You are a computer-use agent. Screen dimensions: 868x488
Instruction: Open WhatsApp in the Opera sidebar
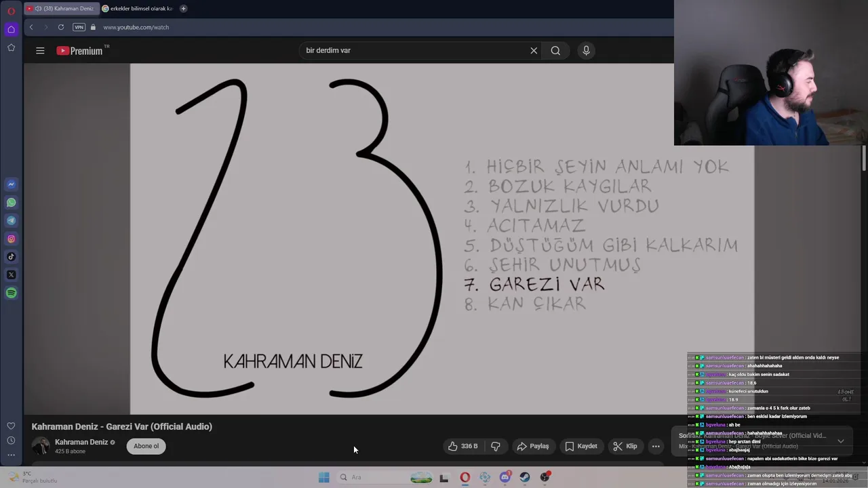coord(11,203)
